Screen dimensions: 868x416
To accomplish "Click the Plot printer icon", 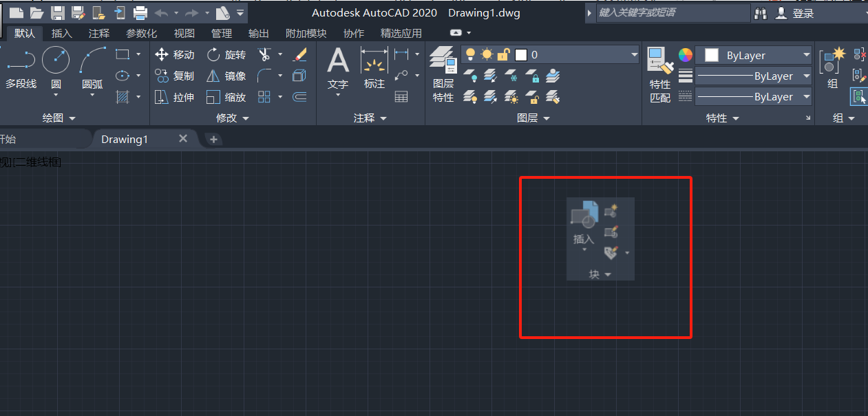I will pyautogui.click(x=140, y=13).
